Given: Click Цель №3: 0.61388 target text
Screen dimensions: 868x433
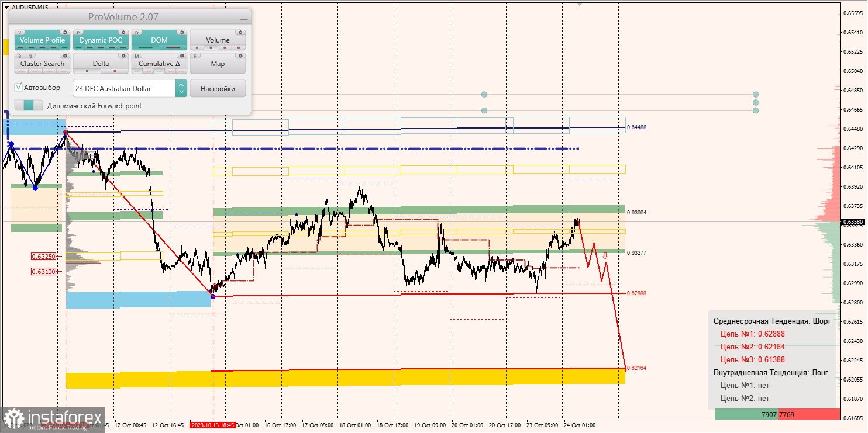Looking at the screenshot, I should pyautogui.click(x=752, y=360).
